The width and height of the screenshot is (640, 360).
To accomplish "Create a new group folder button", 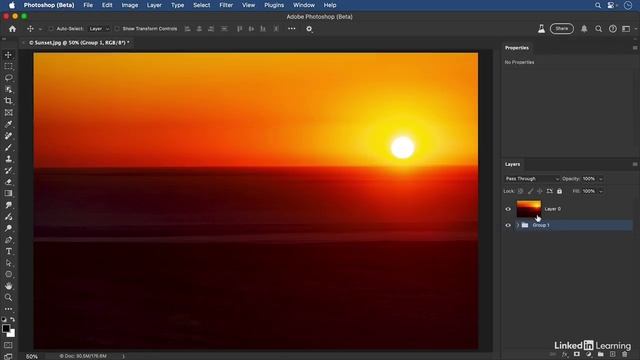I will click(600, 354).
